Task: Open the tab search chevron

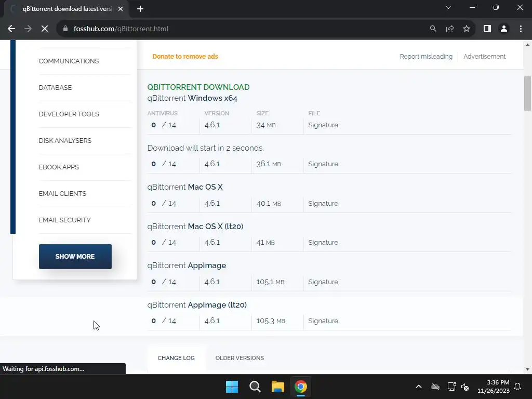Action: 448,7
